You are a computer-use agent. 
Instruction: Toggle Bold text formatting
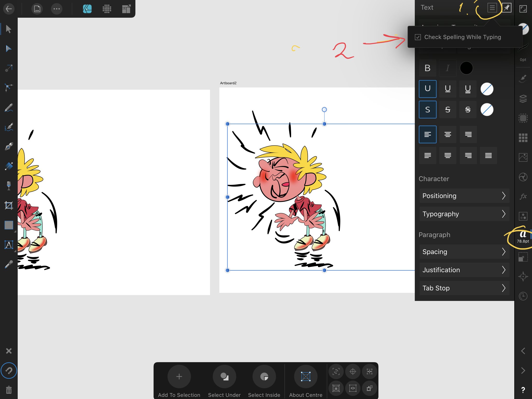point(428,68)
